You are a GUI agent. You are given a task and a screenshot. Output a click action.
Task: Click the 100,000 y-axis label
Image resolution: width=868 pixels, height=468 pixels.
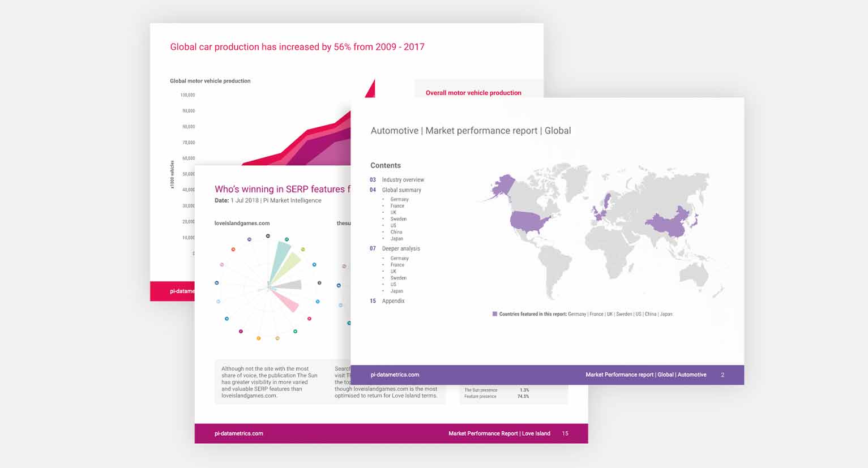[x=187, y=95]
